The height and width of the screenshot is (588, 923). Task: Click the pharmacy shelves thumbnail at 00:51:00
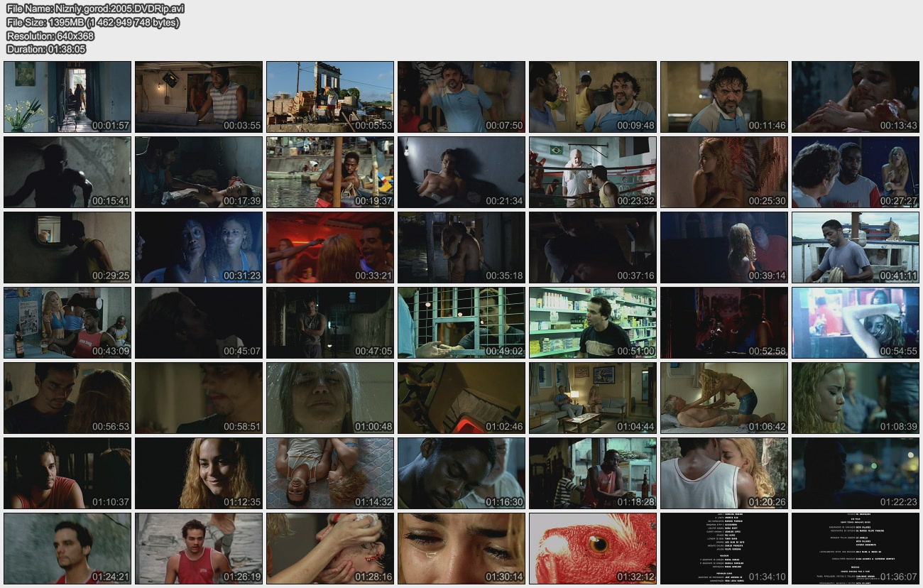pos(593,322)
